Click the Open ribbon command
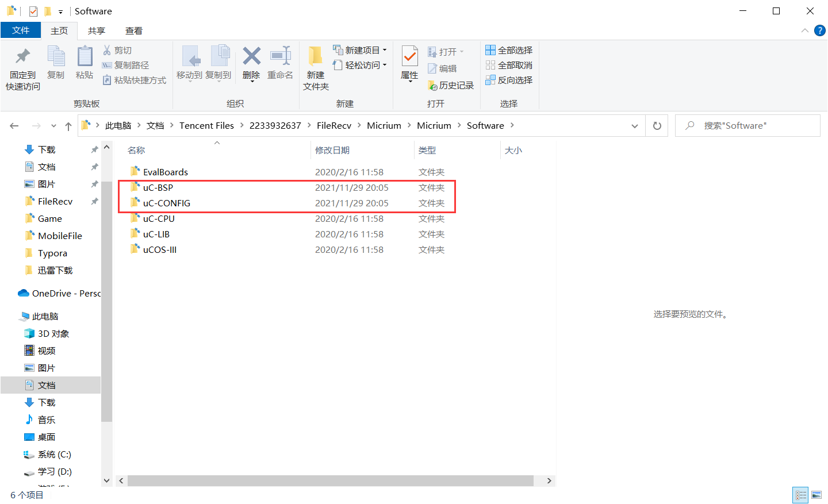Screen dimensions: 828x504 446,52
